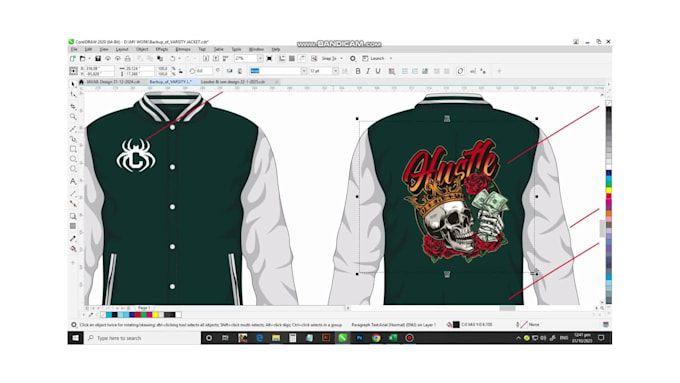
Task: Click the object width input field
Action: tap(139, 69)
